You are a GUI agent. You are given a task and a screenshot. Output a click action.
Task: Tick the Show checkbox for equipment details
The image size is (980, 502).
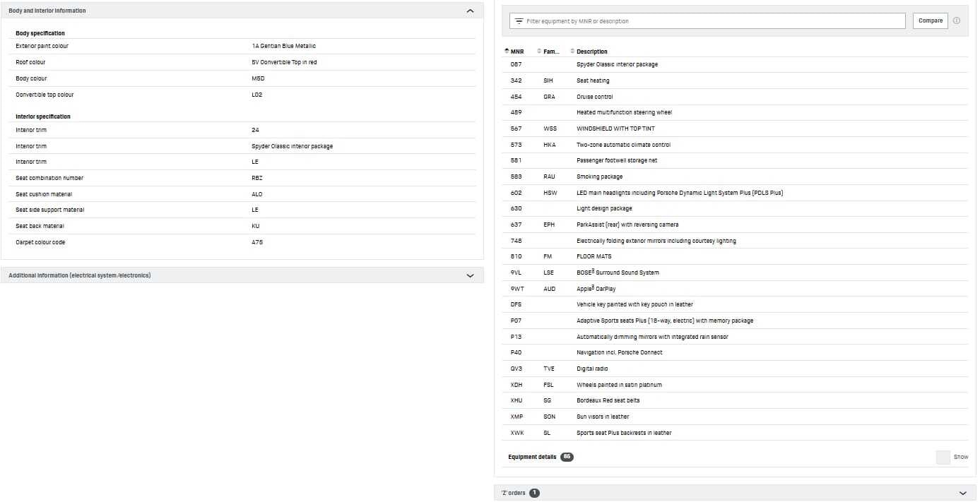tap(943, 457)
